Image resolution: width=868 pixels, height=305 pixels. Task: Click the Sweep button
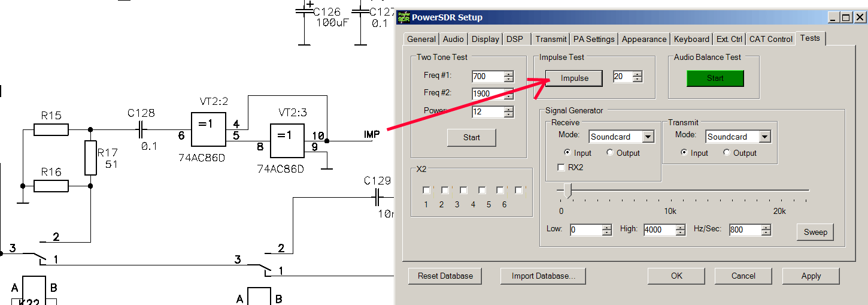815,232
